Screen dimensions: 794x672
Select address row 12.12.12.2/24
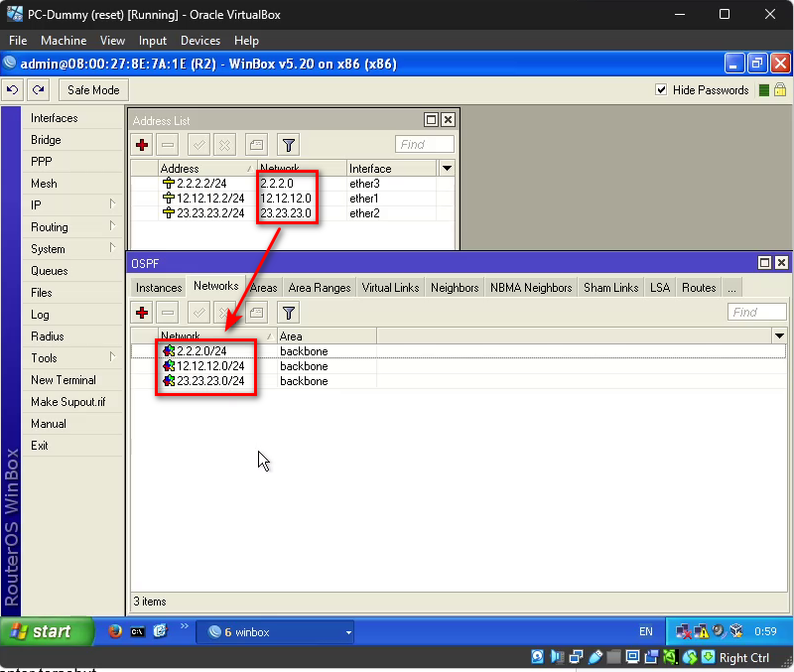[x=293, y=198]
